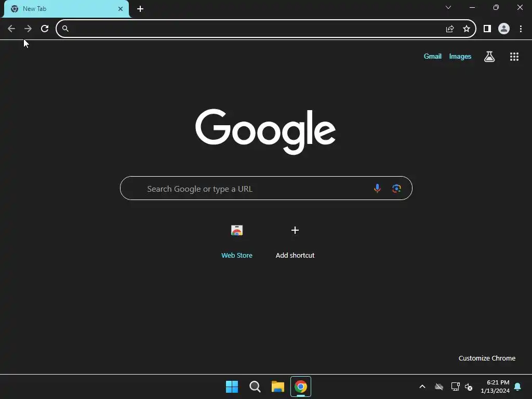Restore down the Chrome window
The height and width of the screenshot is (399, 532).
496,7
